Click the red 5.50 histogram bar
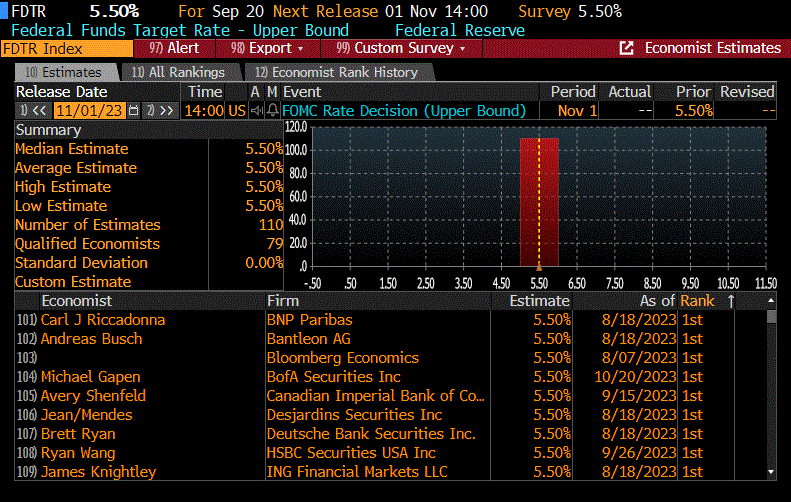The image size is (791, 502). pyautogui.click(x=539, y=202)
